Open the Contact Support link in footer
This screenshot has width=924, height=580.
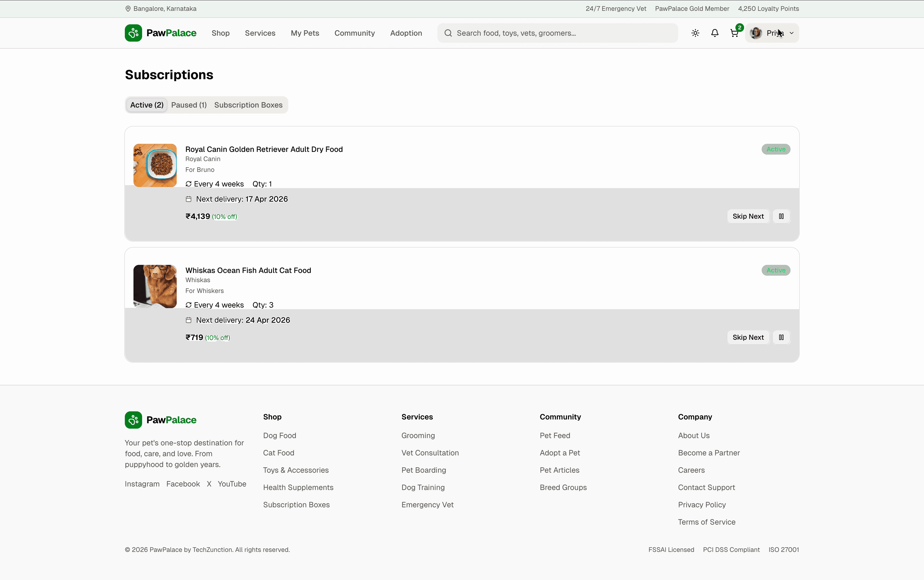(x=706, y=487)
